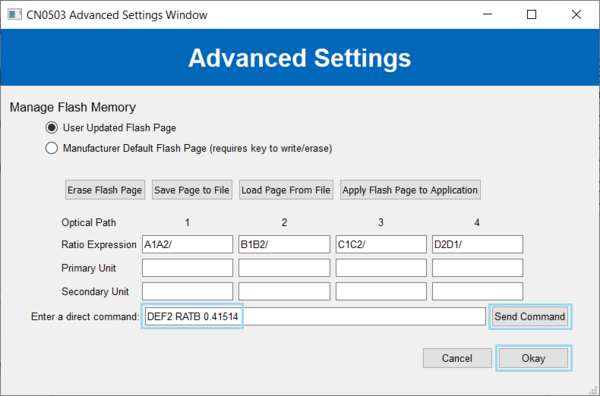Click the Cancel button
The image size is (600, 396).
coord(457,358)
